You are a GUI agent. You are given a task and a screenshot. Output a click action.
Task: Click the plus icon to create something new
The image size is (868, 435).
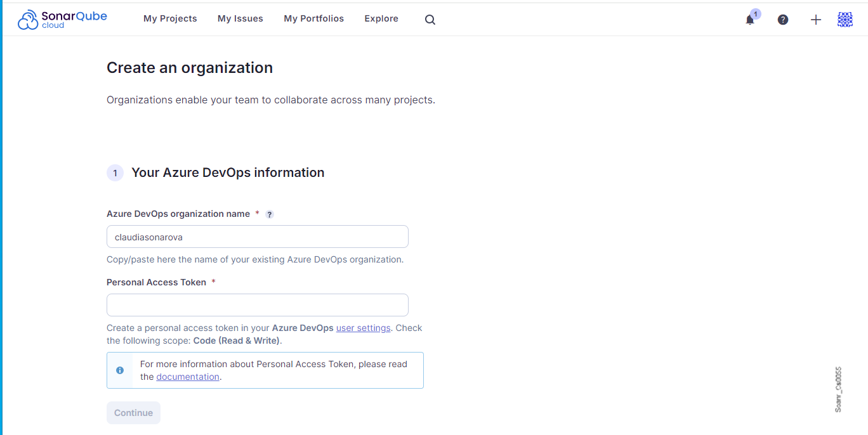click(x=815, y=20)
